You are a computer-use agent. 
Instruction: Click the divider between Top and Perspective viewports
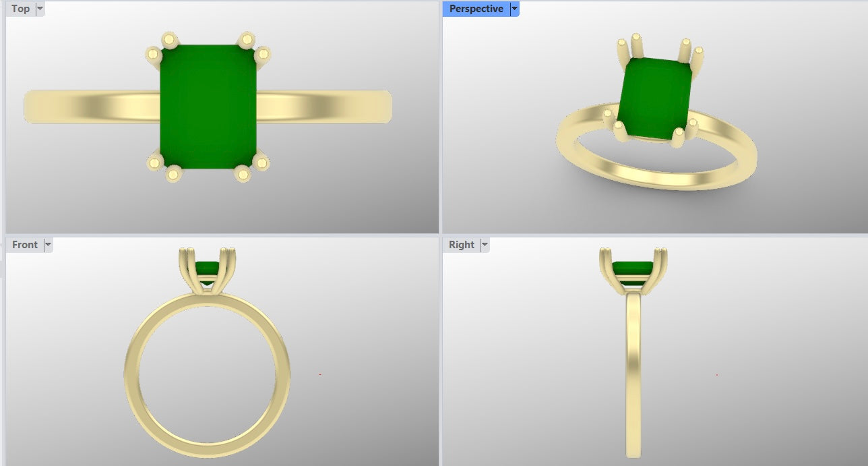[440, 118]
